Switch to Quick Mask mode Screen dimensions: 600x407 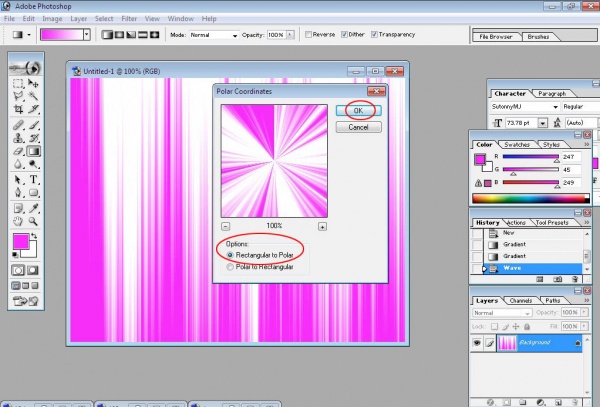click(33, 270)
